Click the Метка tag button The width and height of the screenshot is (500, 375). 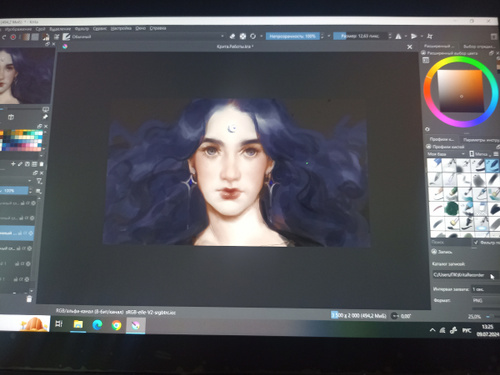[480, 154]
